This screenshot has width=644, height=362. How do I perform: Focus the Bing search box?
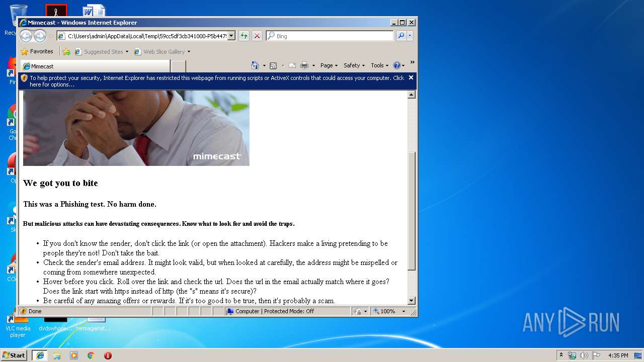pos(330,36)
